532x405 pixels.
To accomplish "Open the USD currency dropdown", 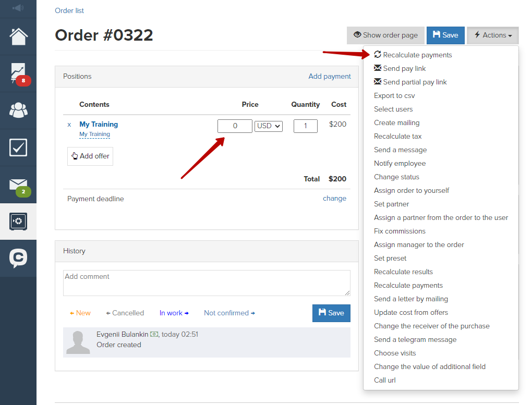I will point(269,126).
